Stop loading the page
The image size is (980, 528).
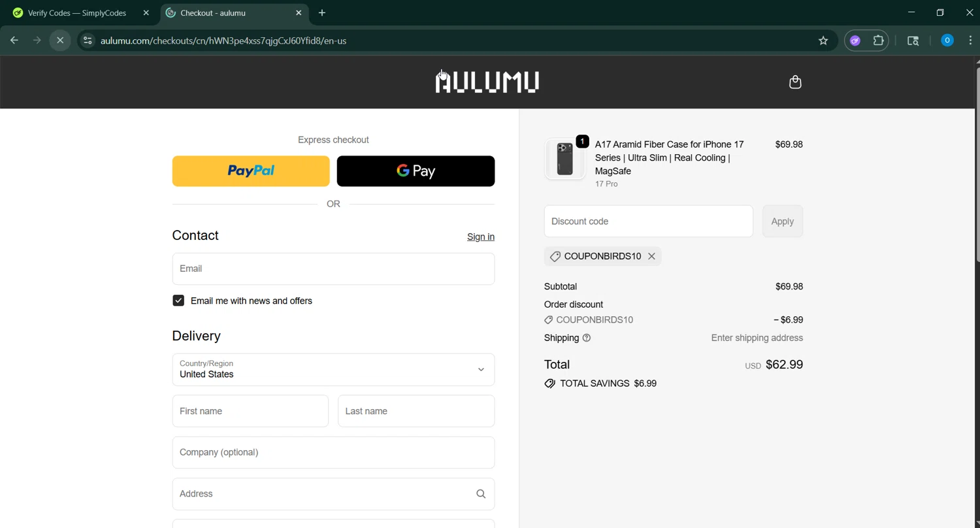60,41
